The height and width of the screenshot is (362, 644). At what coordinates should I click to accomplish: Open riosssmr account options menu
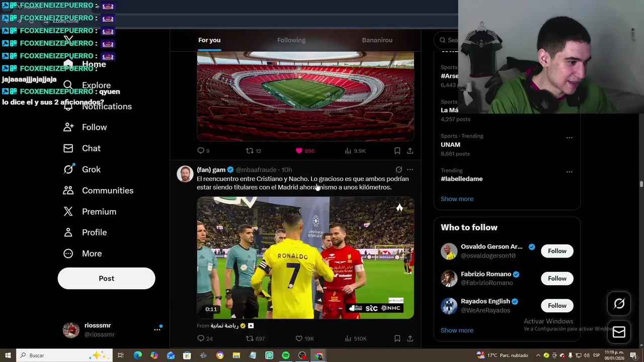[x=157, y=329]
